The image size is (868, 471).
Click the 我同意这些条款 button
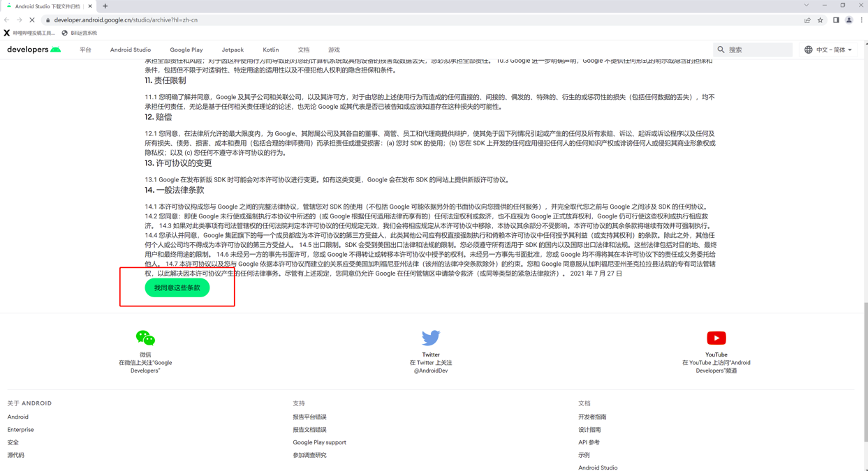coord(177,287)
